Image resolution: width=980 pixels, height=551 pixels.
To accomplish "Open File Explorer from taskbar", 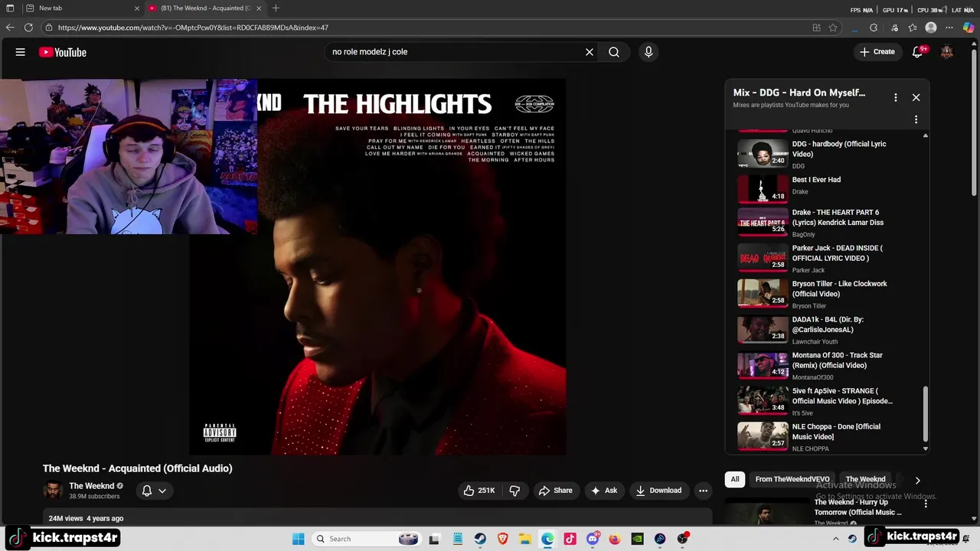I will 525,539.
